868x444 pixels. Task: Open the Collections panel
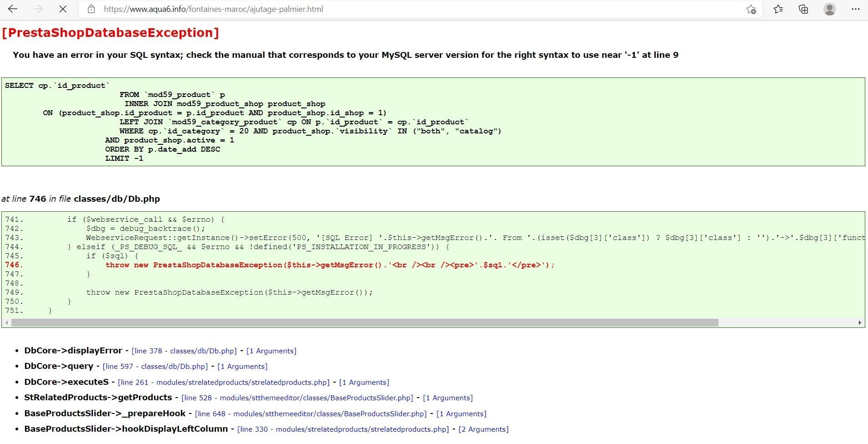pyautogui.click(x=804, y=9)
